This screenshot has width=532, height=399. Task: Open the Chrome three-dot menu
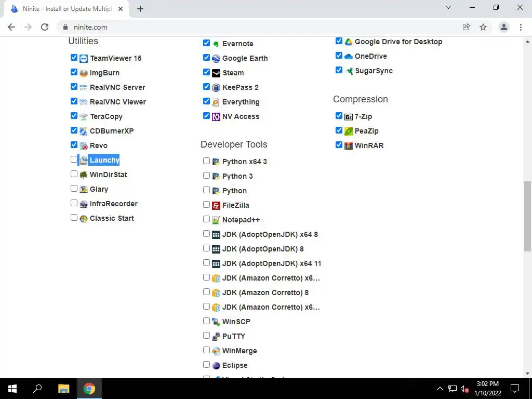(521, 27)
